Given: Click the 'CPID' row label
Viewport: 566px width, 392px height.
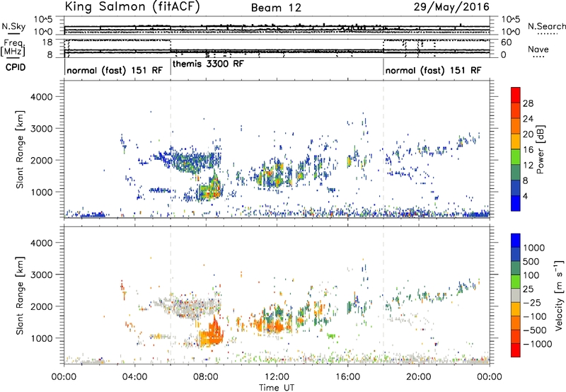Looking at the screenshot, I should point(16,67).
